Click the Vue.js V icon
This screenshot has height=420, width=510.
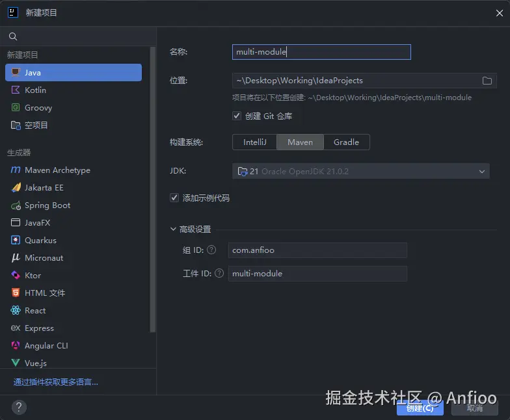point(16,363)
